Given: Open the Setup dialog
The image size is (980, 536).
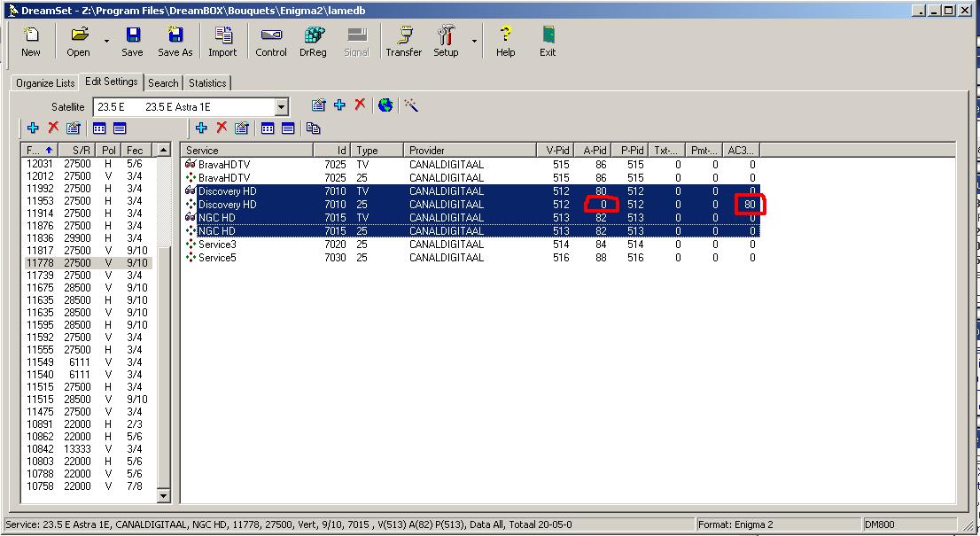Looking at the screenshot, I should pos(447,42).
